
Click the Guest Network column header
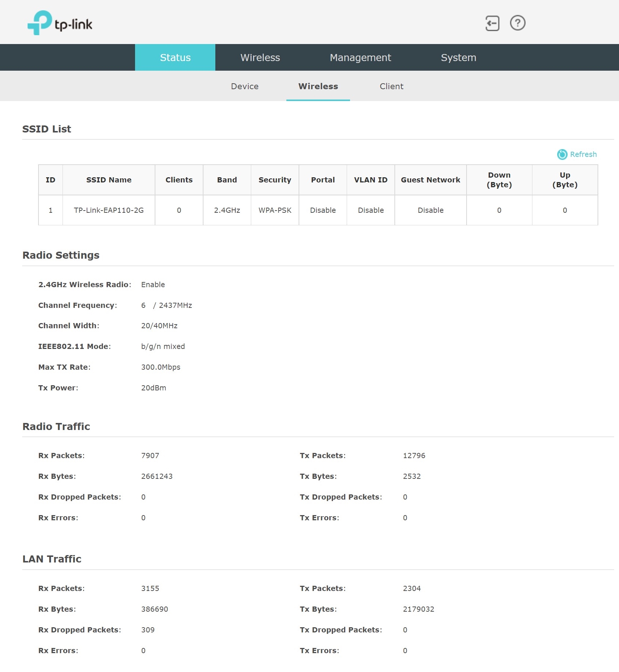click(430, 180)
